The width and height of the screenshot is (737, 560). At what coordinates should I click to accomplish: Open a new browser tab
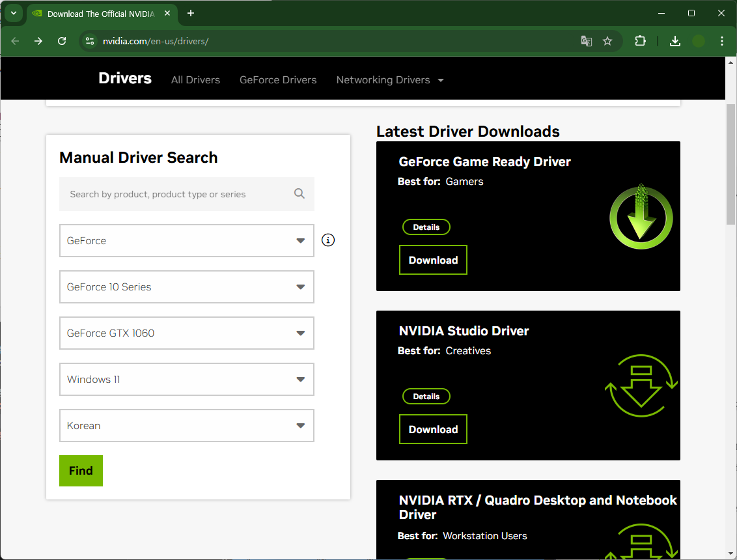[190, 13]
